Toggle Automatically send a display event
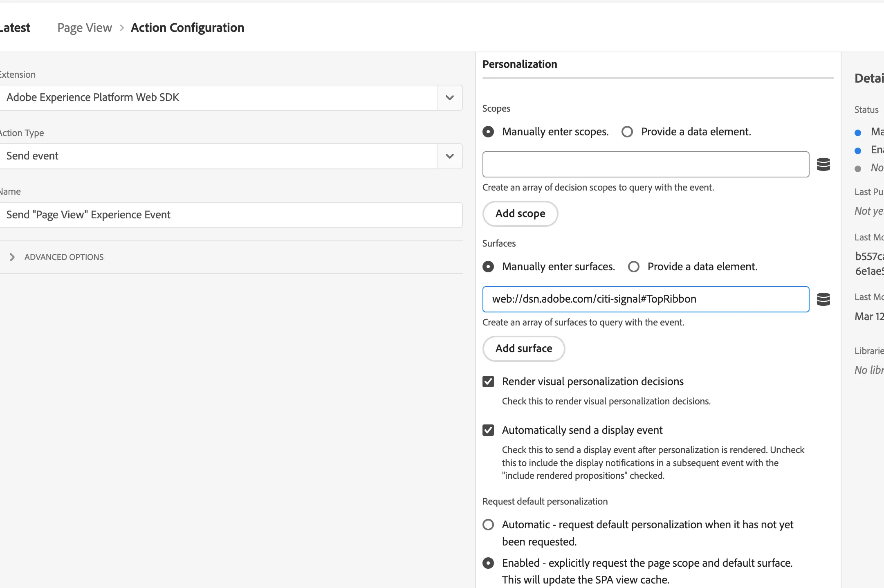The image size is (884, 588). pos(488,430)
